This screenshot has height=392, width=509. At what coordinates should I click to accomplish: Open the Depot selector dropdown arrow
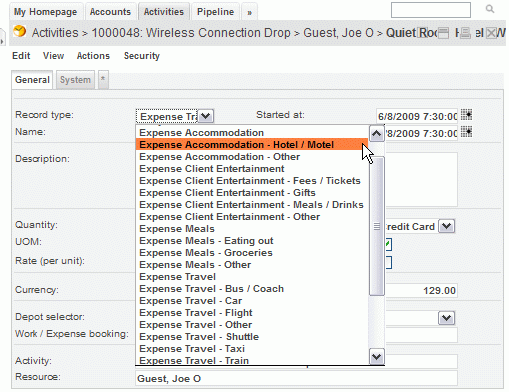447,318
